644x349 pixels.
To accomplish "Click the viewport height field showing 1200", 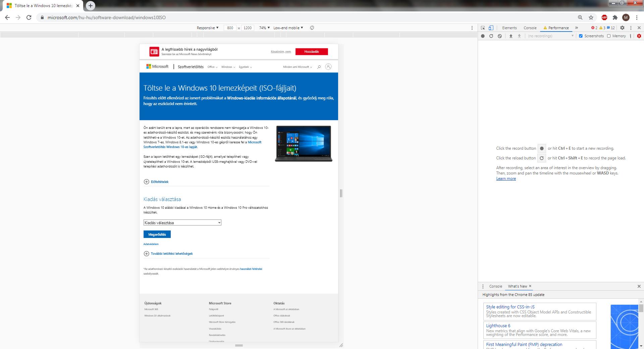I will (248, 28).
